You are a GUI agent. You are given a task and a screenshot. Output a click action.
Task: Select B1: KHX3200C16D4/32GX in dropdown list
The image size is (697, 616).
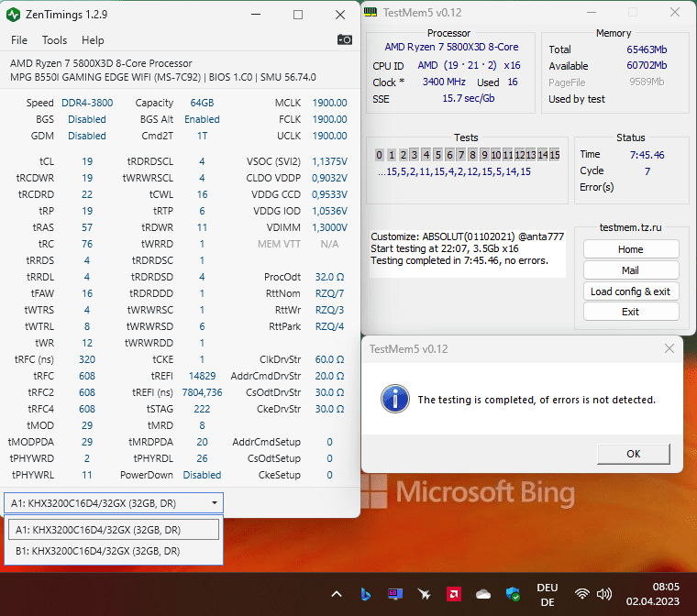point(114,551)
